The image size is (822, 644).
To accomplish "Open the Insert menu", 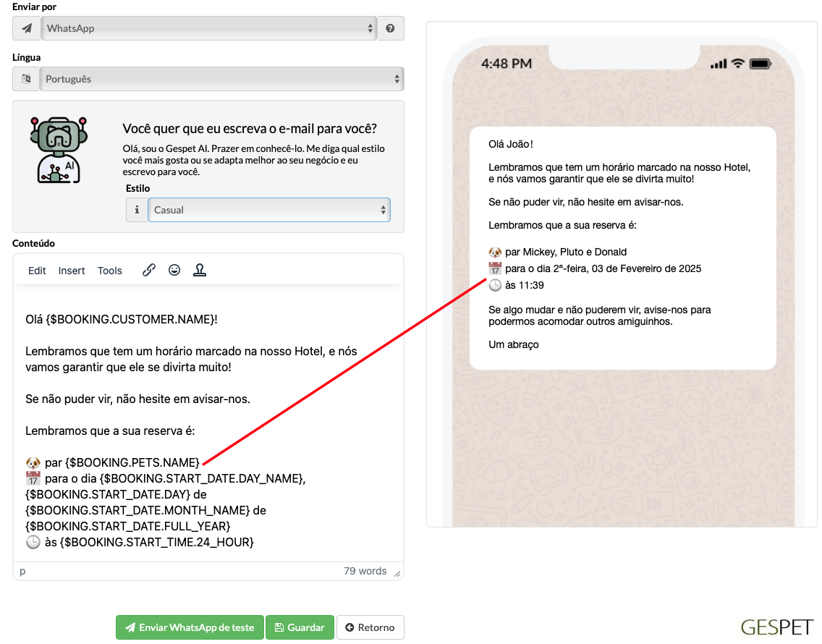I will (x=72, y=271).
